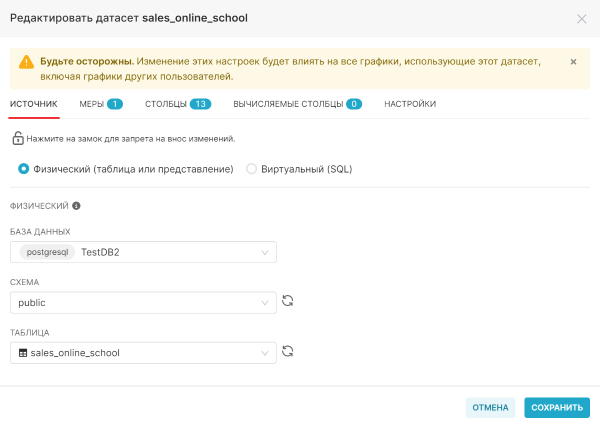Refresh the table list
Screen dimensions: 600x429
pyautogui.click(x=288, y=351)
